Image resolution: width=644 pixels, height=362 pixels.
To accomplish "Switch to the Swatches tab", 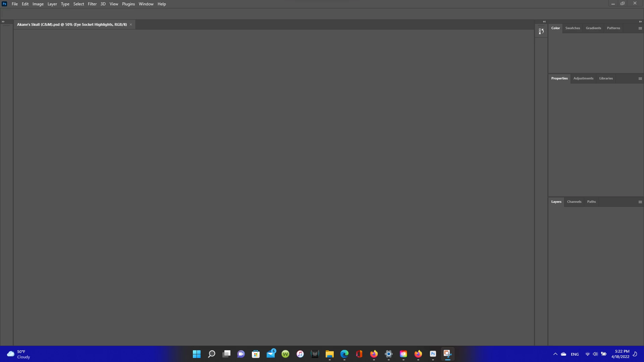I will tap(573, 28).
